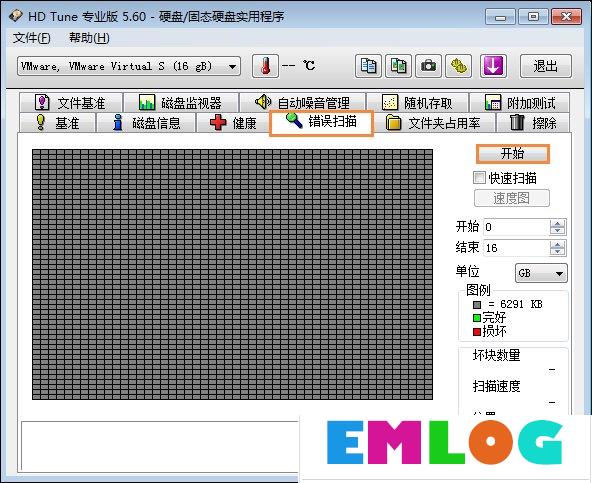Click the 扫描速度 label
The height and width of the screenshot is (483, 592).
(x=496, y=386)
